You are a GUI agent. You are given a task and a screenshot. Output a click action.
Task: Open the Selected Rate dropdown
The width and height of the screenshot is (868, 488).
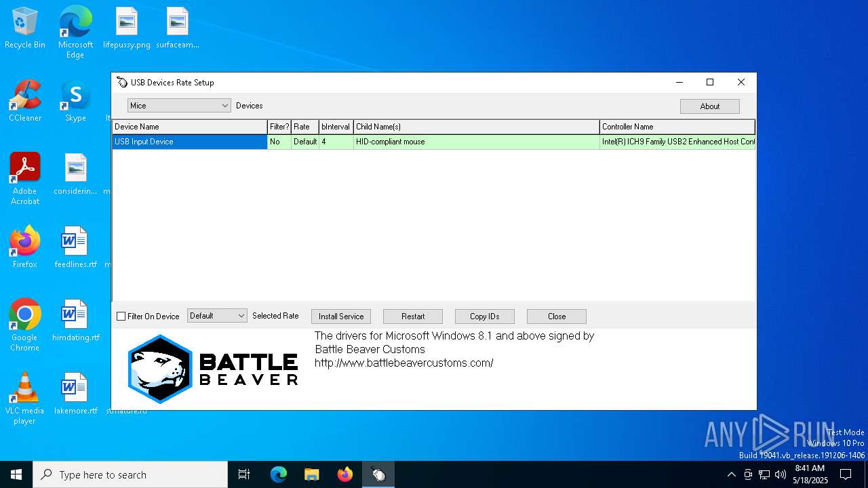click(x=217, y=316)
